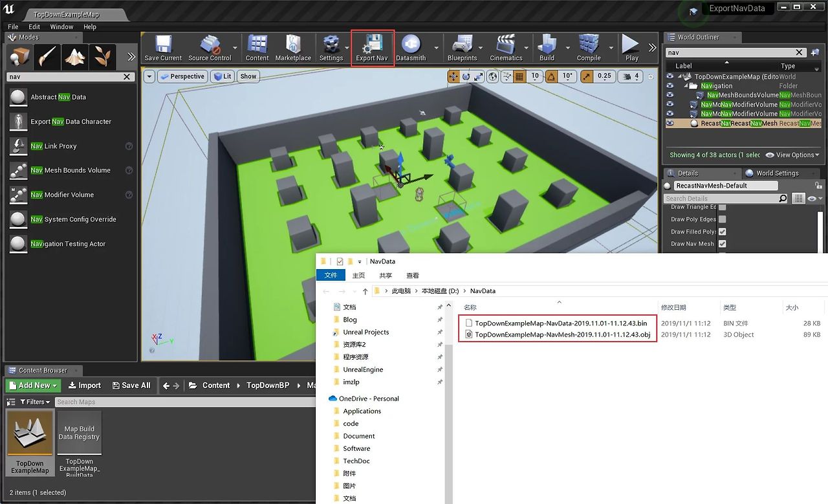Expand the Modes panel overflow chevrons
828x504 pixels.
tap(131, 57)
